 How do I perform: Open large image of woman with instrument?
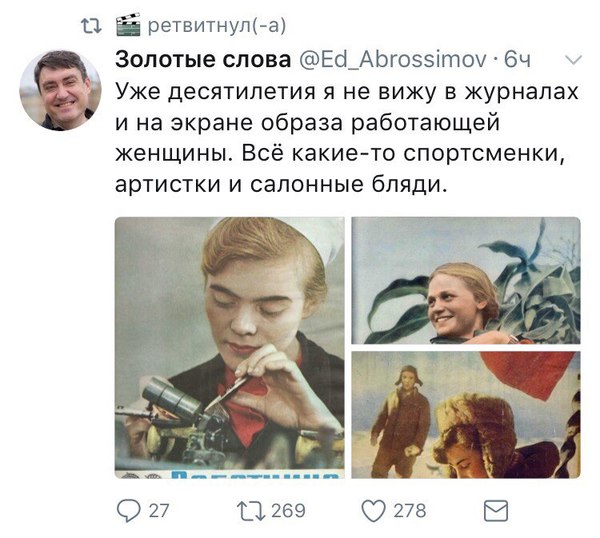pyautogui.click(x=230, y=347)
